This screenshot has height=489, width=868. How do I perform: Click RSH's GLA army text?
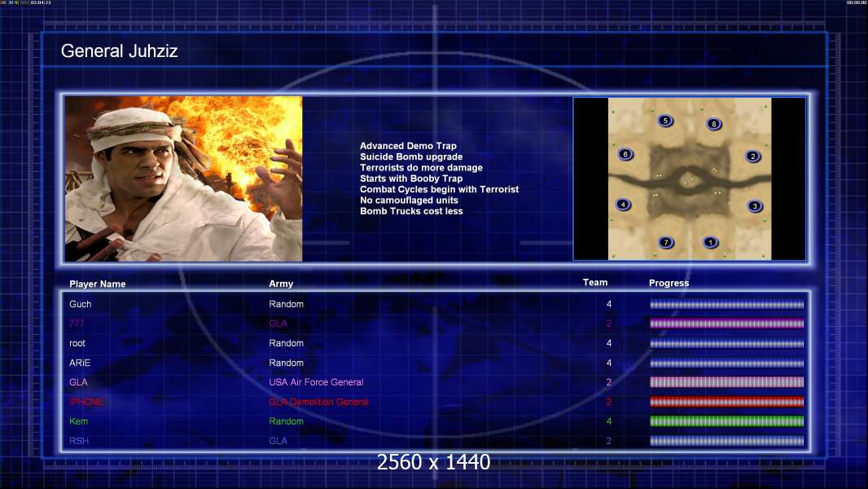278,441
